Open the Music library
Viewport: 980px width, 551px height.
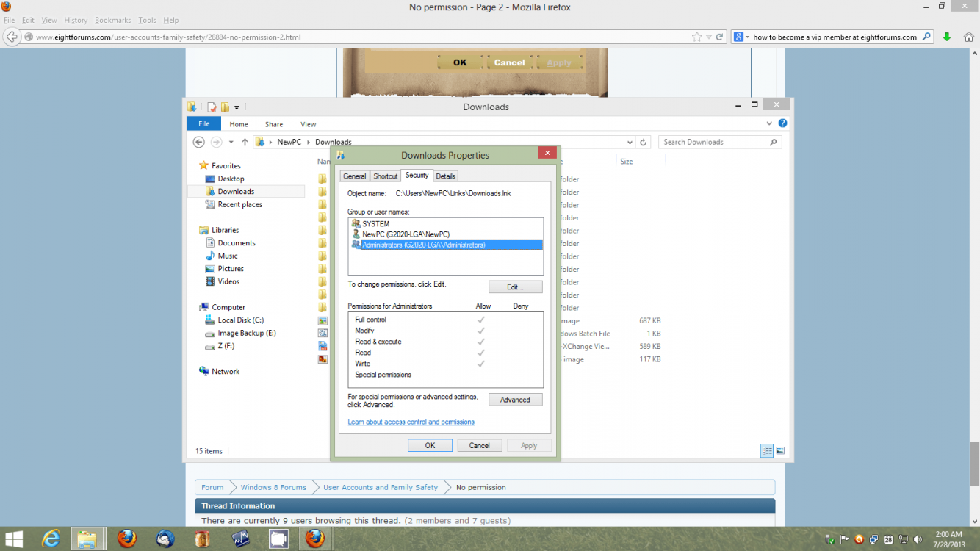[228, 256]
